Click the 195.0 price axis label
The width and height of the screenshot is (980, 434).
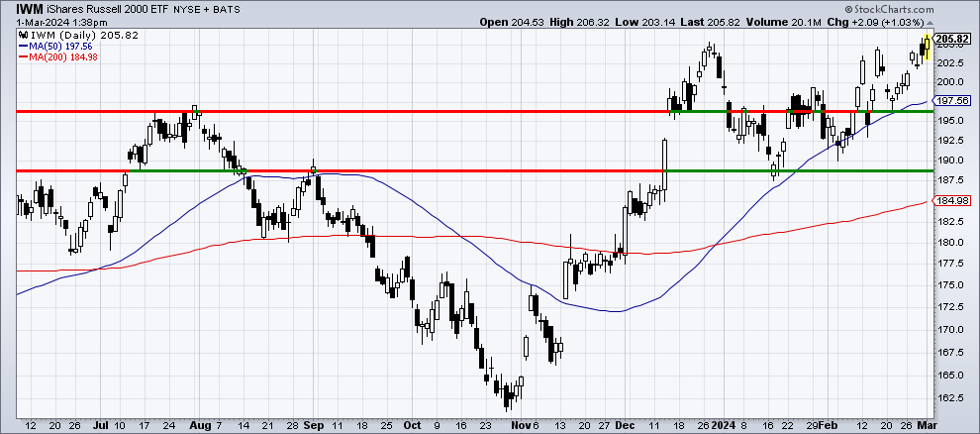[948, 121]
